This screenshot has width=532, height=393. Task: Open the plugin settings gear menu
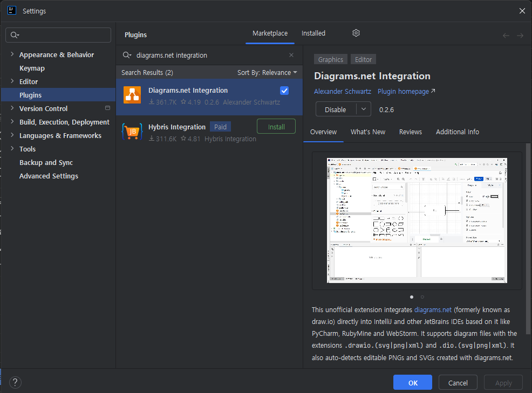[x=356, y=33]
